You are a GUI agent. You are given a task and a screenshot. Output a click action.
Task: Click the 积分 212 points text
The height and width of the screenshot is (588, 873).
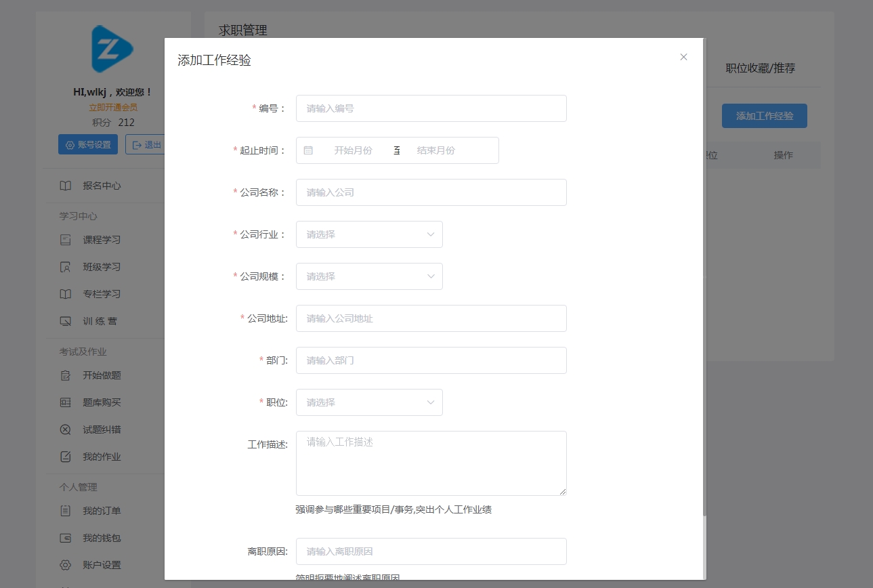113,123
